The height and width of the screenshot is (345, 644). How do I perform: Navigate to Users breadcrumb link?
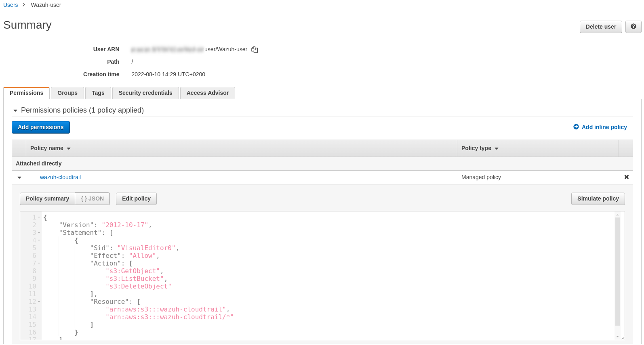coord(11,5)
